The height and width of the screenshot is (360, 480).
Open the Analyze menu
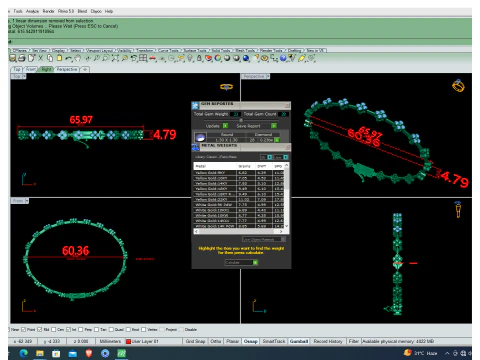32,11
